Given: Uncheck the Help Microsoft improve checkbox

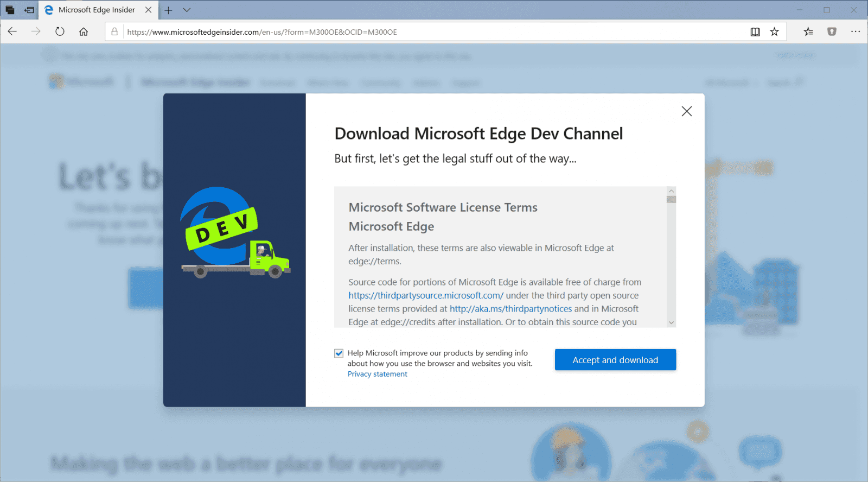Looking at the screenshot, I should 339,353.
